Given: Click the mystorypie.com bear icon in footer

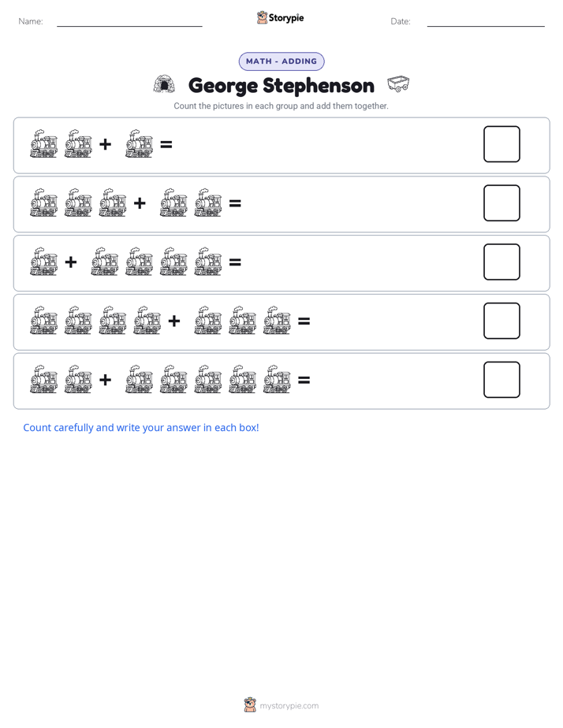Looking at the screenshot, I should tap(250, 705).
